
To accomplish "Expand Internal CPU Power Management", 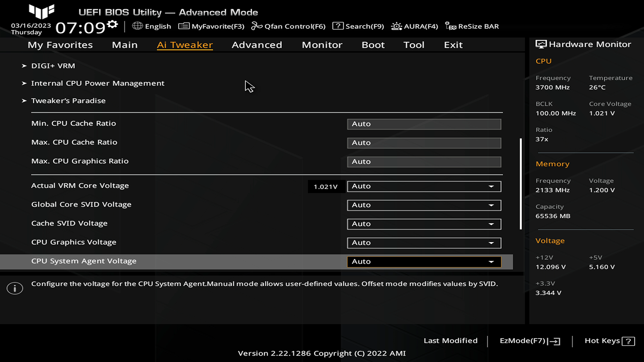I will click(x=97, y=83).
